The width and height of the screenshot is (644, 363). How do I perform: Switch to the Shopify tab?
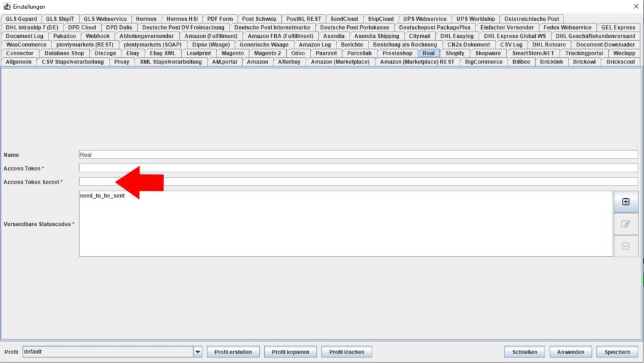[455, 53]
